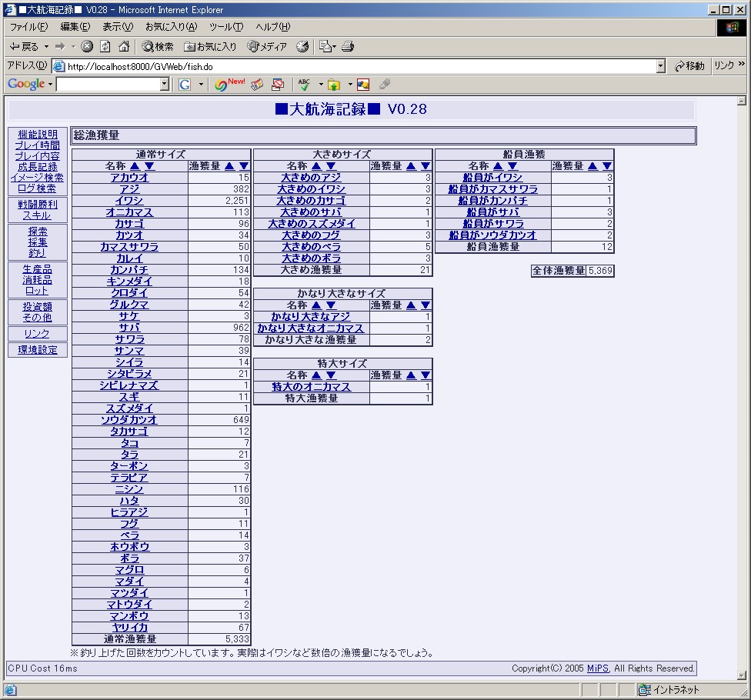Open dropdown next to spell check icon
Screen dimensions: 751x700
click(x=321, y=85)
